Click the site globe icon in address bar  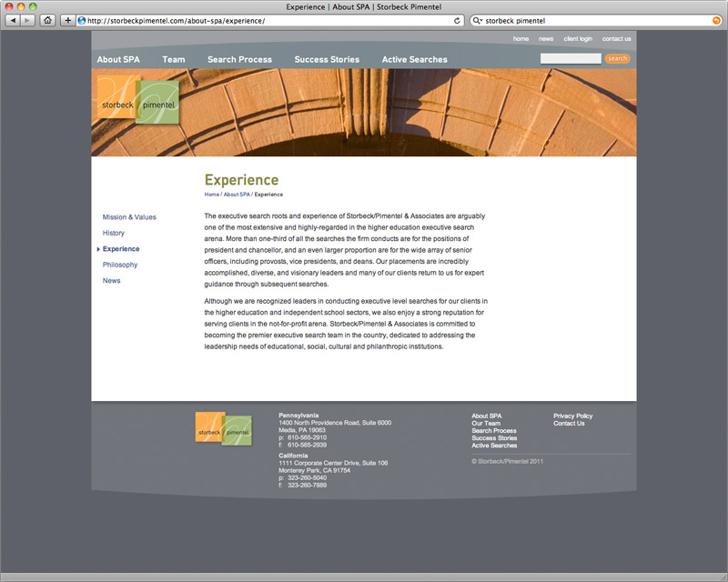coord(82,20)
